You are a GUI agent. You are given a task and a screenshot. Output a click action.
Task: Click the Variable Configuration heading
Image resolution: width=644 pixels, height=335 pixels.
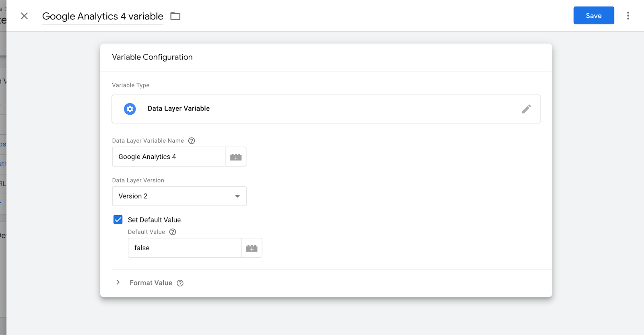coord(152,57)
